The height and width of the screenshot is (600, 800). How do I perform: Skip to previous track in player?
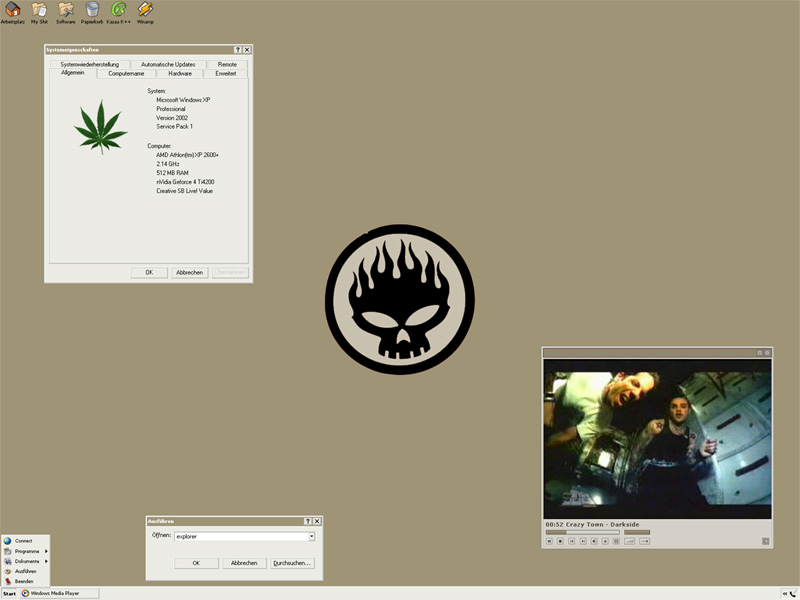tap(571, 541)
